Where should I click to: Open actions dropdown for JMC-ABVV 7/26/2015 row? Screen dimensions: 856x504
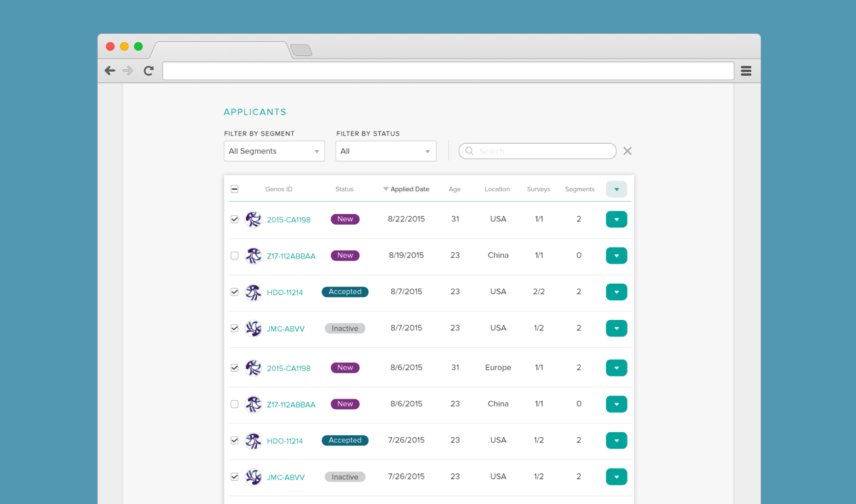[x=616, y=477]
